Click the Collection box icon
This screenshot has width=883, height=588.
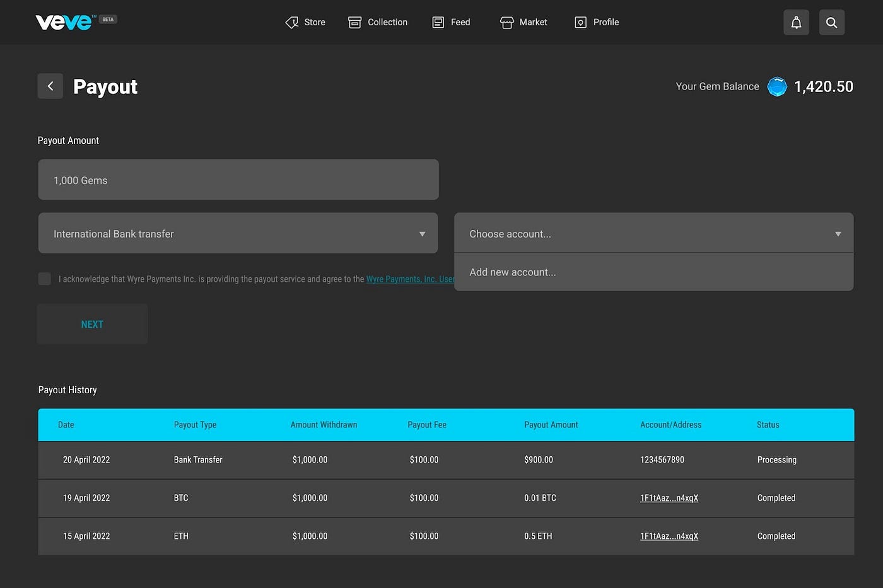point(355,23)
